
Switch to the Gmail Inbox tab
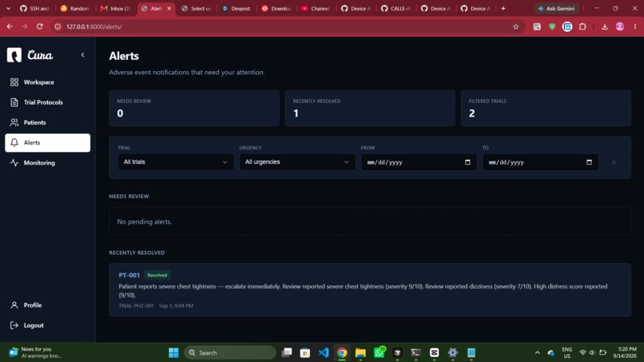(116, 8)
